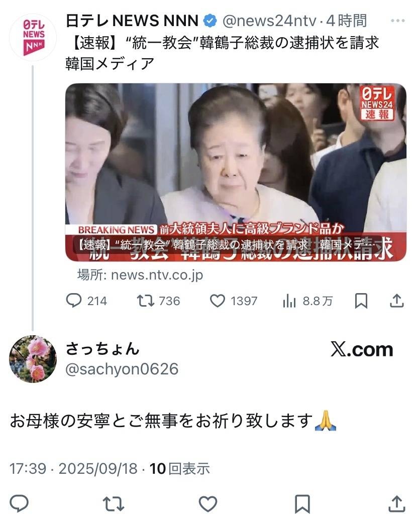Reply to quoted tweet with 214 comments
The width and height of the screenshot is (416, 532).
tap(86, 301)
